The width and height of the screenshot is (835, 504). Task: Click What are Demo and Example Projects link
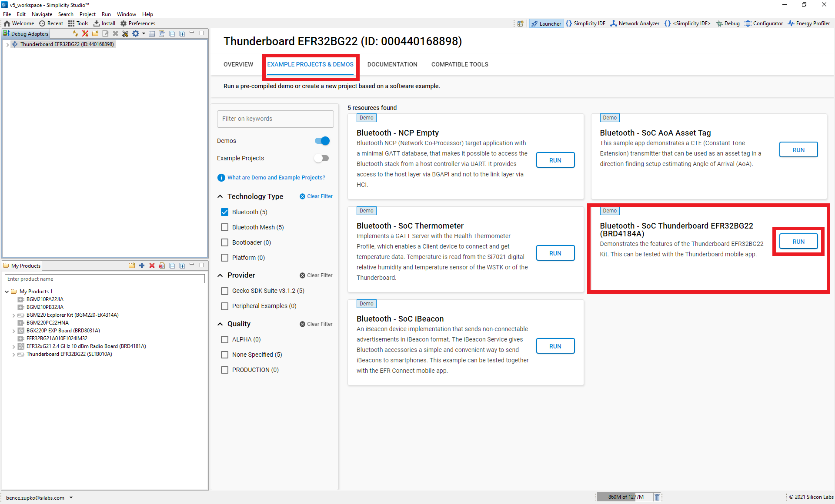(277, 178)
